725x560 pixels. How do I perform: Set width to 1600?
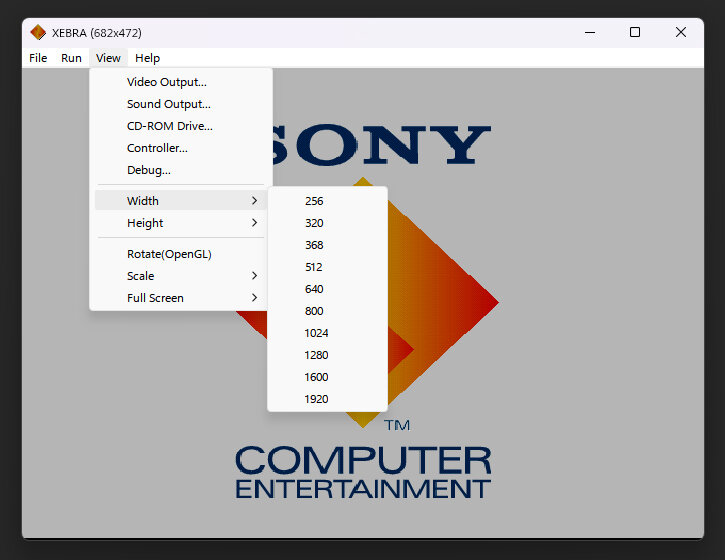pos(327,377)
